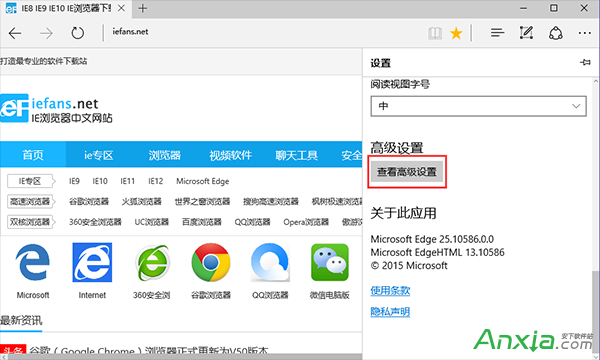Click the IE专区 category tag
Screen dimensions: 600x360
[x=31, y=181]
